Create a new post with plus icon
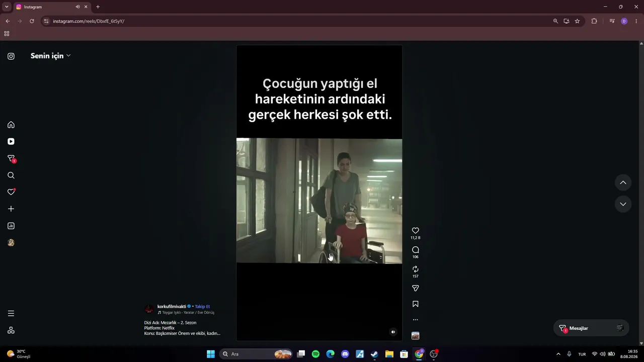 tap(11, 209)
